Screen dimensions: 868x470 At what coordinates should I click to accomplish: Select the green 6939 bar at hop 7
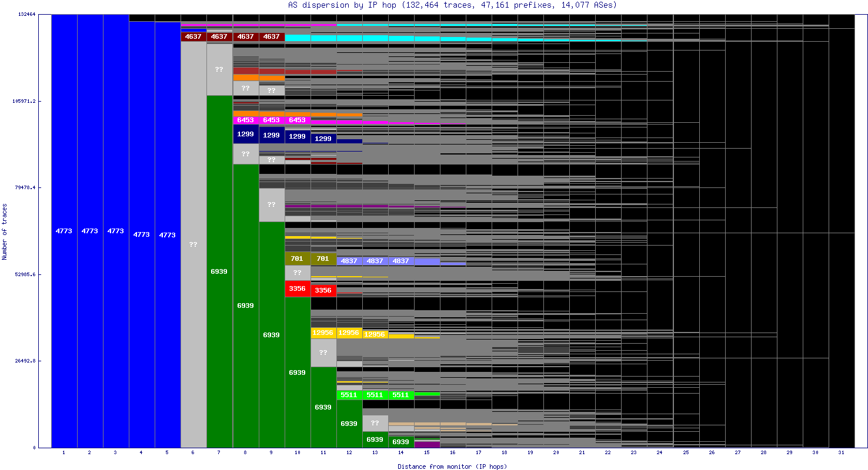coord(219,271)
